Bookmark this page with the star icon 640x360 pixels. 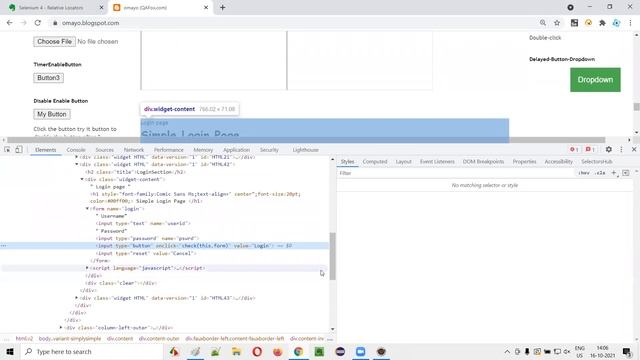point(557,23)
